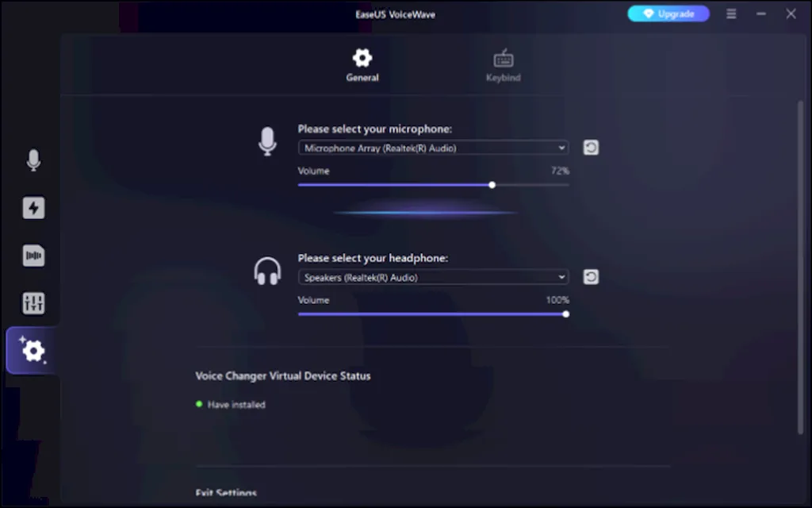Close the EaseUS VoiceWave window
Viewport: 812px width, 508px height.
click(x=791, y=14)
